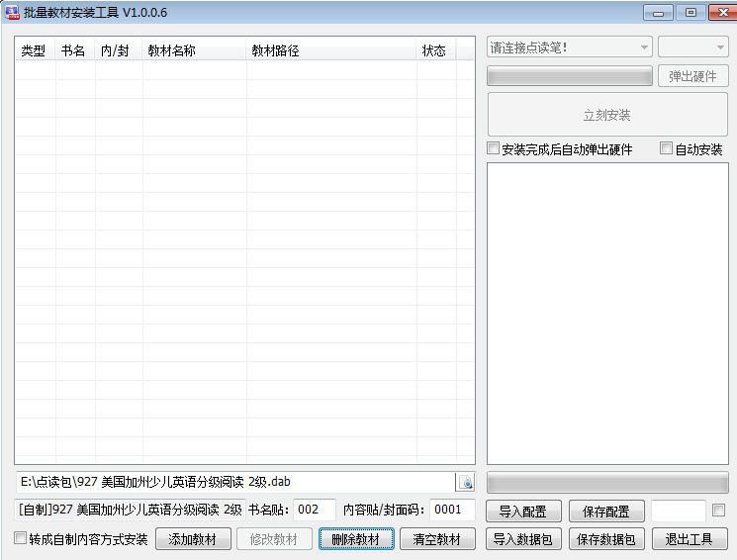The height and width of the screenshot is (560, 737).
Task: Save the data package via 保存数据包
Action: (606, 539)
